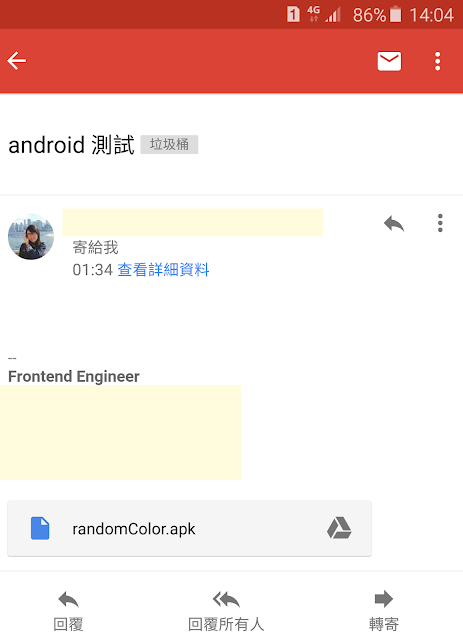463x640 pixels.
Task: Tap the battery indicator in the status bar
Action: point(396,15)
